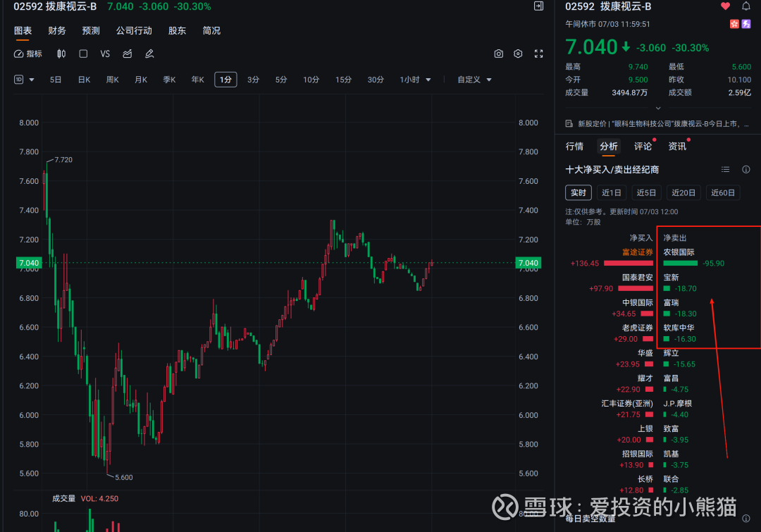Select the square layout icon in toolbar

(83, 54)
